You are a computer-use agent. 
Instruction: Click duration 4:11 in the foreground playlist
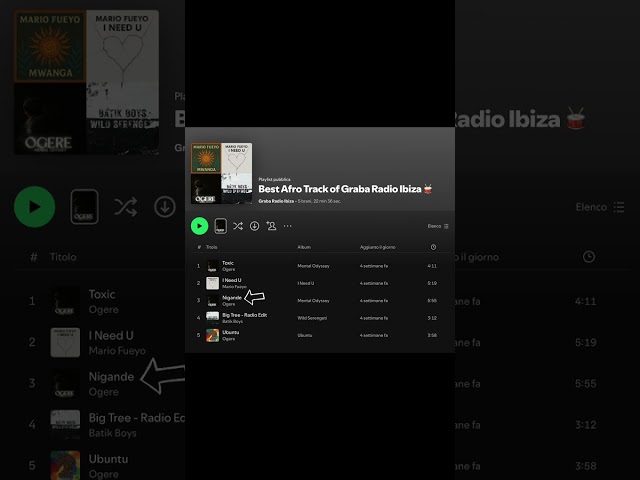pos(432,266)
